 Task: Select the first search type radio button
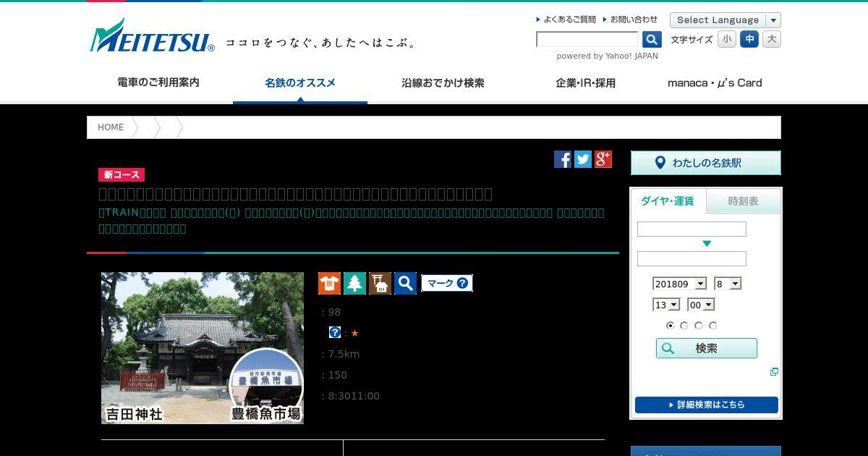pos(671,326)
